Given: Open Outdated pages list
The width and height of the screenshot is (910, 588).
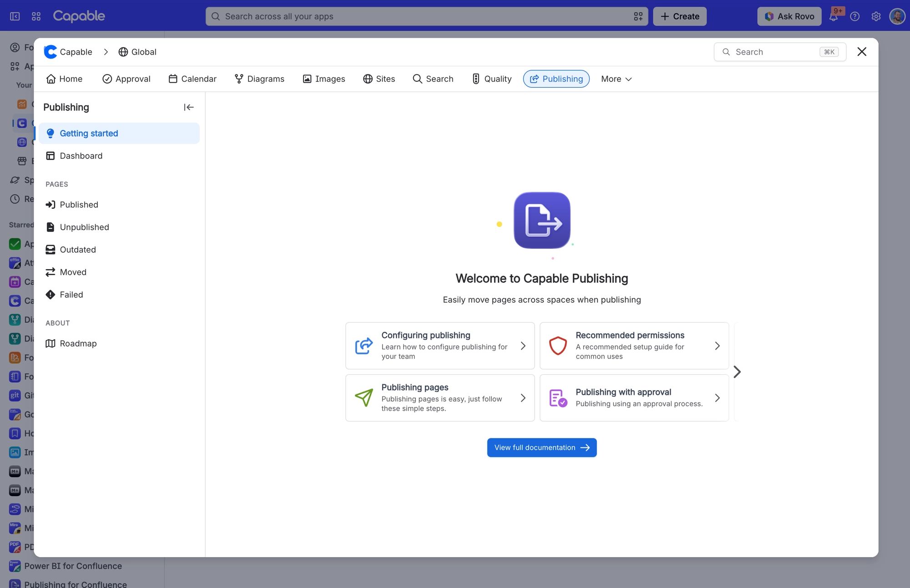Looking at the screenshot, I should [x=119, y=250].
